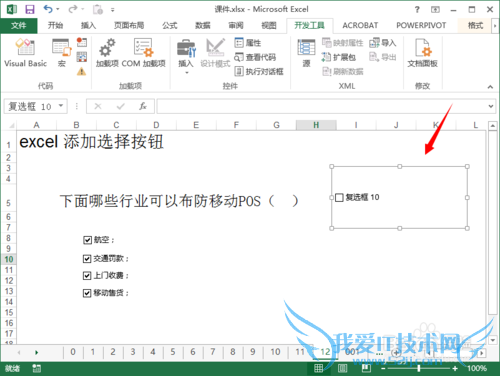Click XML 导入 import

[383, 43]
